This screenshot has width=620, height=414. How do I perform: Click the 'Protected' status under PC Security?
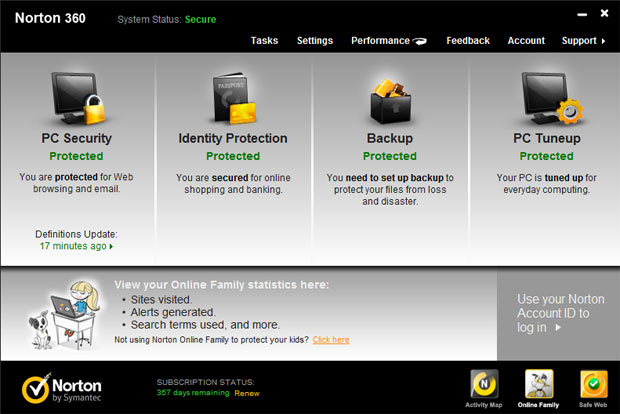point(76,156)
